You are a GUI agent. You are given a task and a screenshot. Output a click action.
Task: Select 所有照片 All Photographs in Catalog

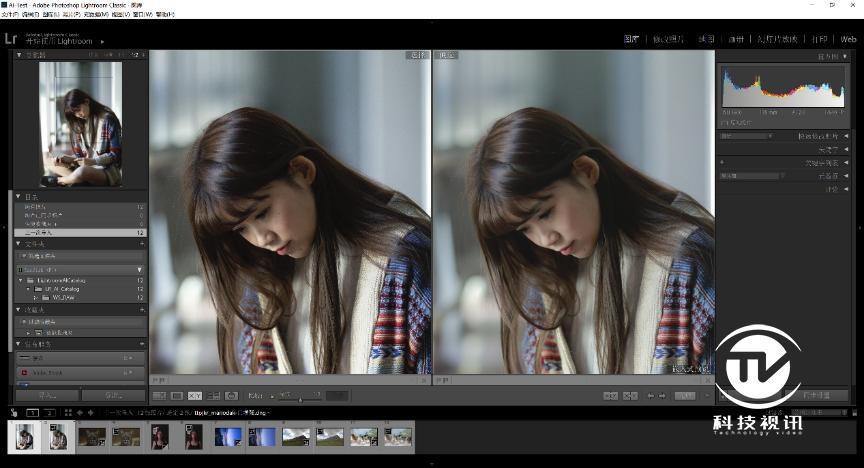(80, 207)
